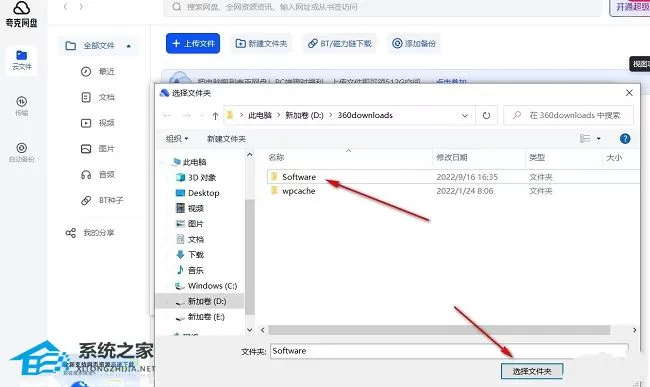The image size is (650, 387).
Task: Open 文档 category in Quark sidebar
Action: [98, 97]
